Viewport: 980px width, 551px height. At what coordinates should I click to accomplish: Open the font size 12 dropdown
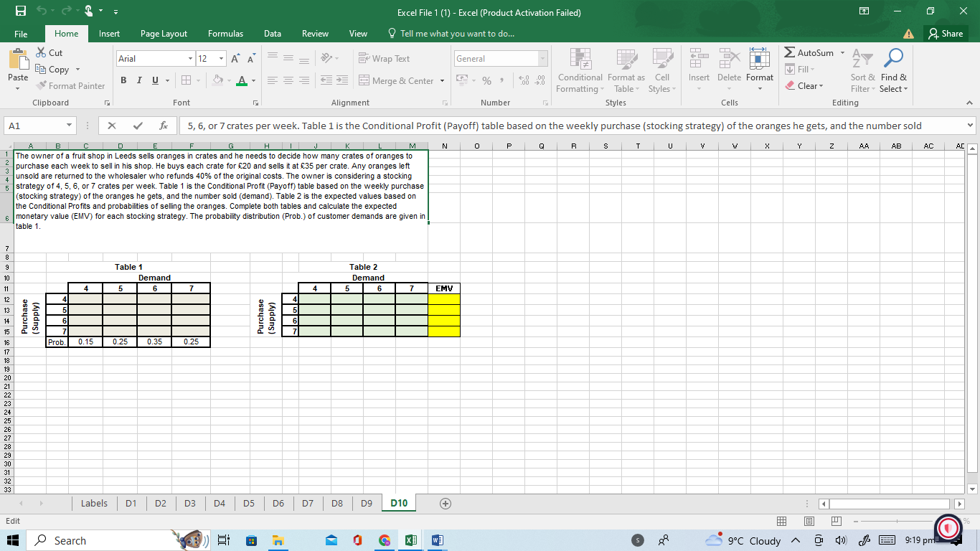tap(222, 59)
